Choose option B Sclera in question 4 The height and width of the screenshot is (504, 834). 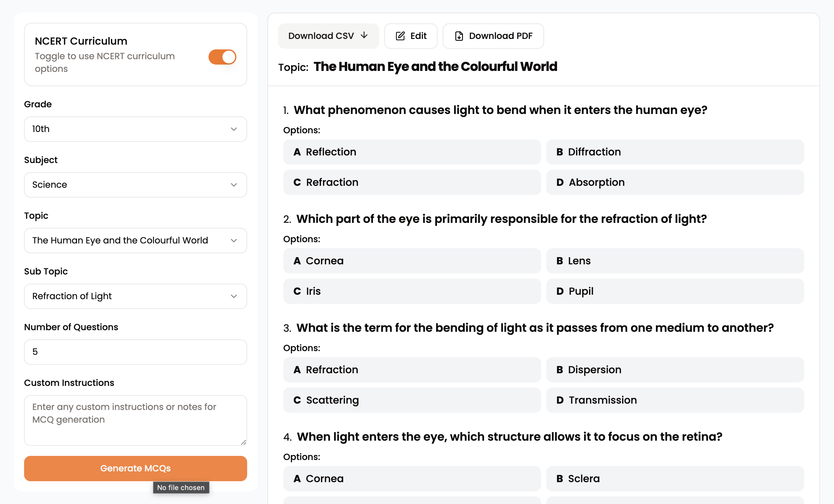675,479
